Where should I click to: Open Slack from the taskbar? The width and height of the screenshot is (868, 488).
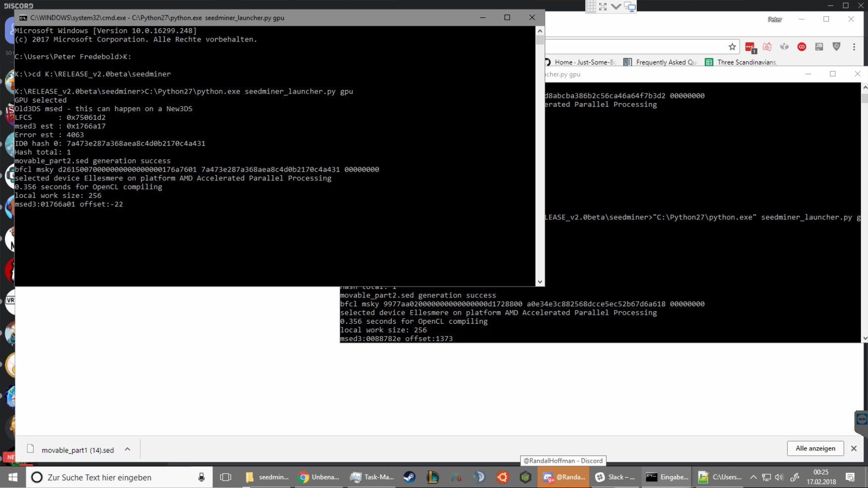point(616,477)
